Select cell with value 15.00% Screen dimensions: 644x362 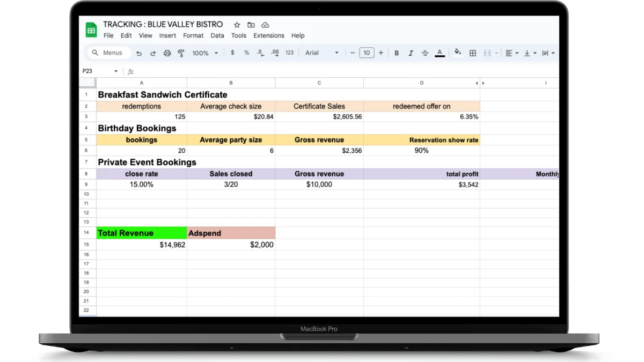point(142,184)
